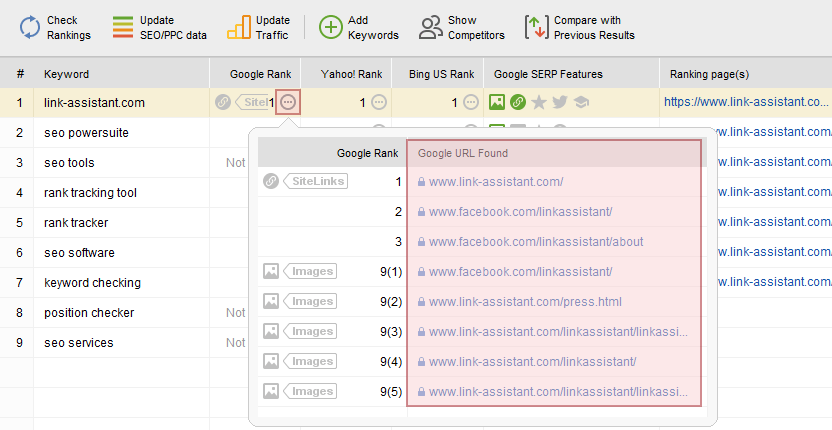Open Show Competitors people icon
The image size is (832, 430).
click(430, 27)
